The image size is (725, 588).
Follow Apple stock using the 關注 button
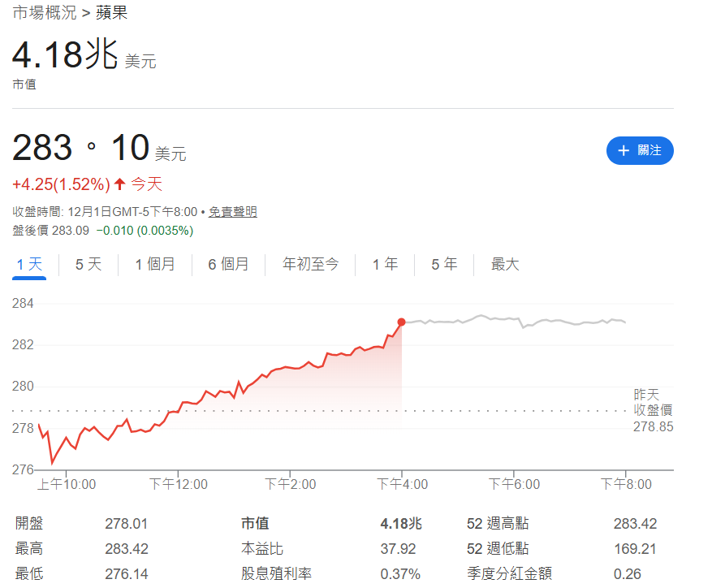(x=640, y=150)
